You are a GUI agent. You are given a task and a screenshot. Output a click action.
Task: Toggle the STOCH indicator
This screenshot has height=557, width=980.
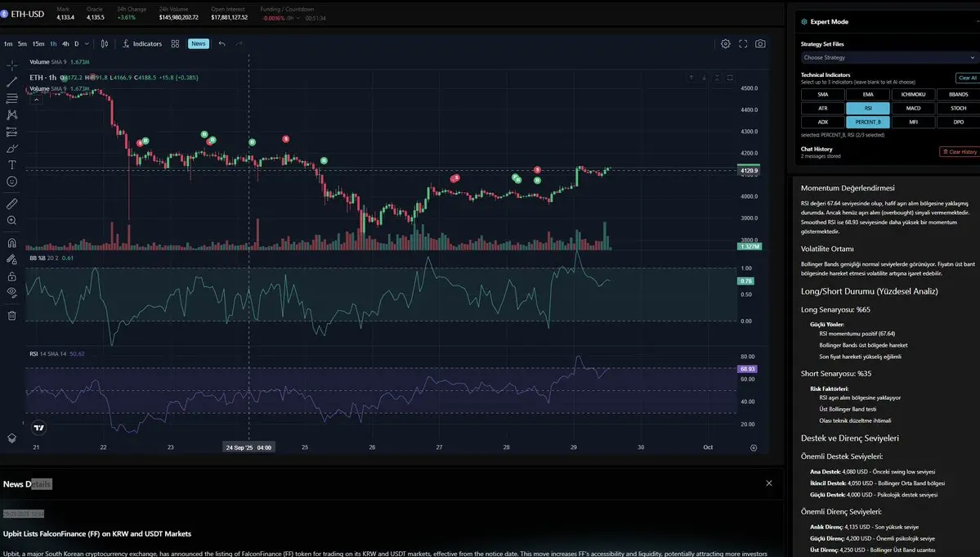(x=958, y=108)
